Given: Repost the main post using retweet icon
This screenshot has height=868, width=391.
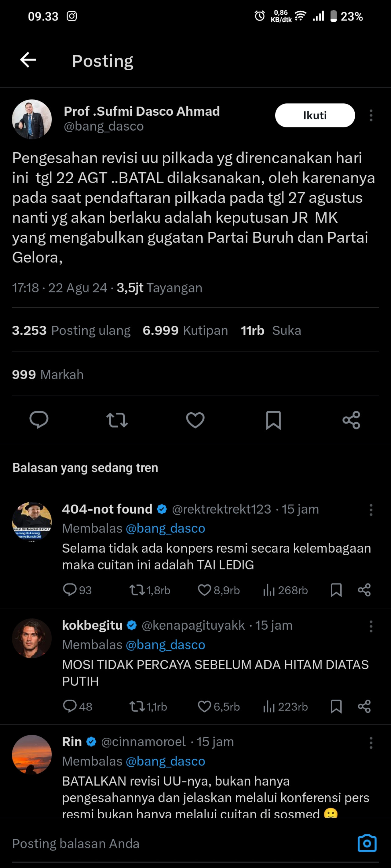Looking at the screenshot, I should click(x=117, y=420).
